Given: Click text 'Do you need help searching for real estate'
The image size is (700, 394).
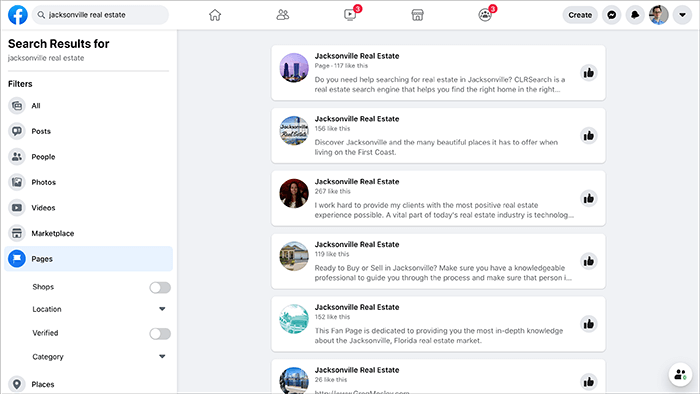Looking at the screenshot, I should (x=390, y=79).
